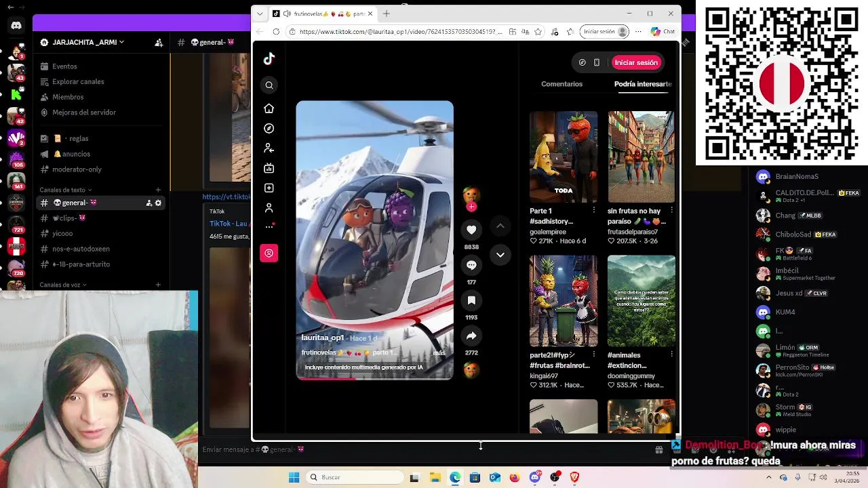Open TikTok search icon in sidebar
868x488 pixels.
pos(269,85)
